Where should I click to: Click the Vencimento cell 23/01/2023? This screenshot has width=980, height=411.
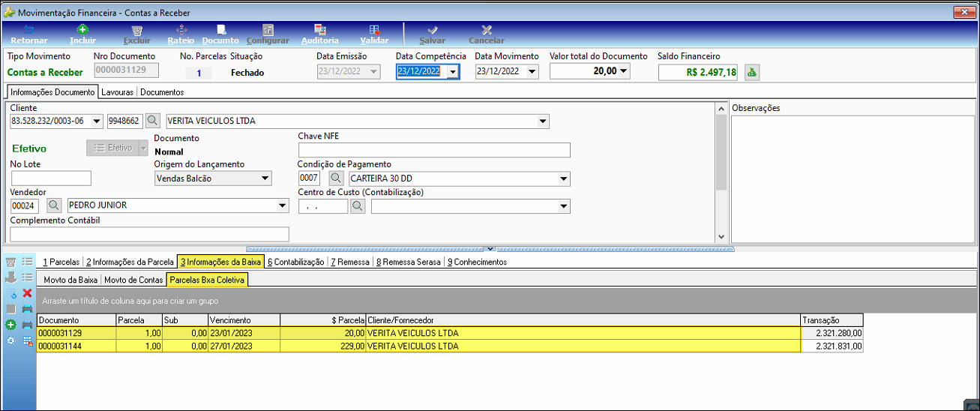(x=244, y=333)
